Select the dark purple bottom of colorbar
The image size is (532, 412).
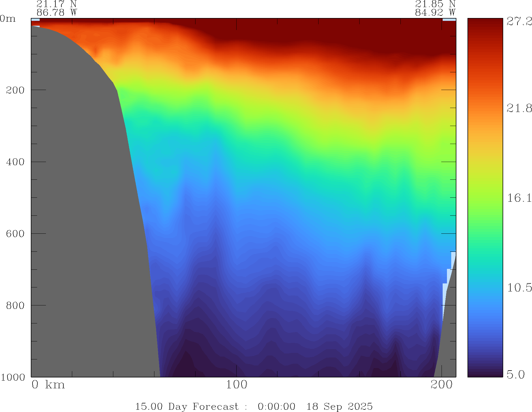(x=485, y=373)
